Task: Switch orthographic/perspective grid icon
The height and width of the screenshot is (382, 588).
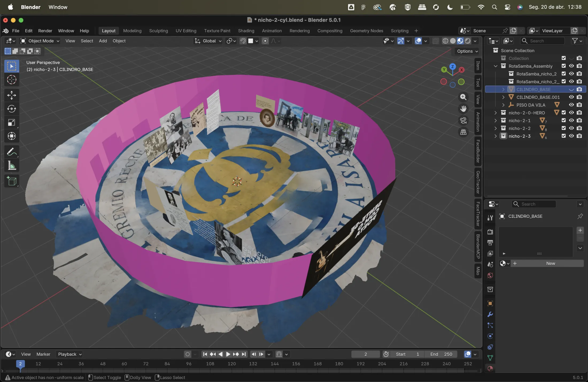Action: tap(463, 132)
